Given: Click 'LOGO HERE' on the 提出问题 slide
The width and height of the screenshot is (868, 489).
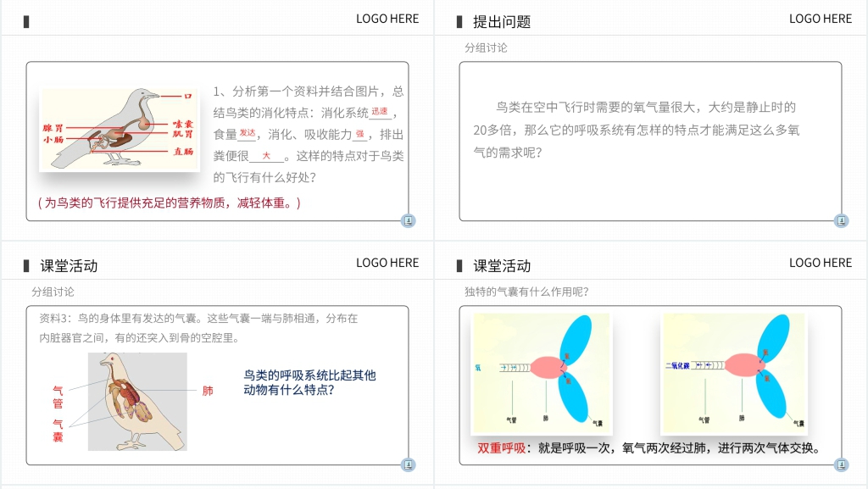Looking at the screenshot, I should [820, 19].
